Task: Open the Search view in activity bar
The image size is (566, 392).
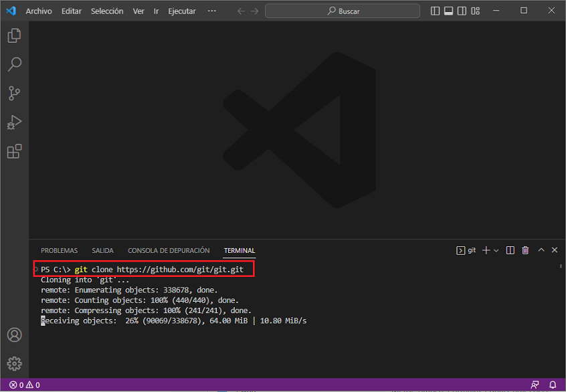Action: [15, 64]
